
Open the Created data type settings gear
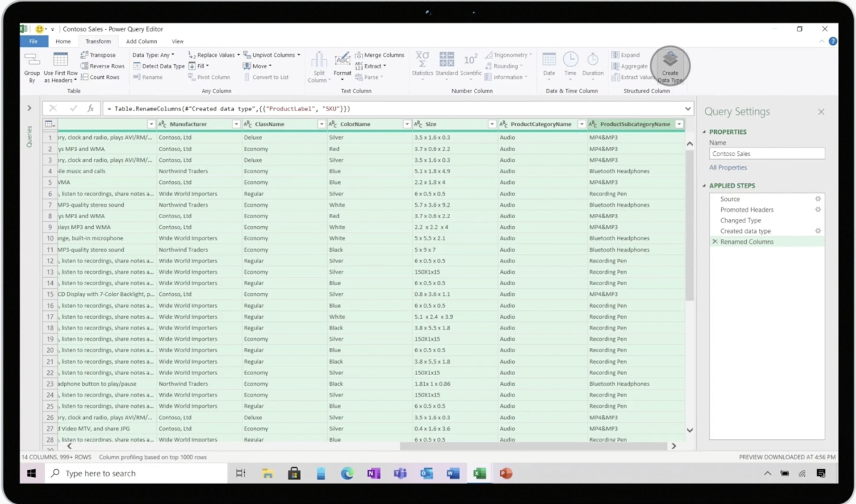coord(818,231)
